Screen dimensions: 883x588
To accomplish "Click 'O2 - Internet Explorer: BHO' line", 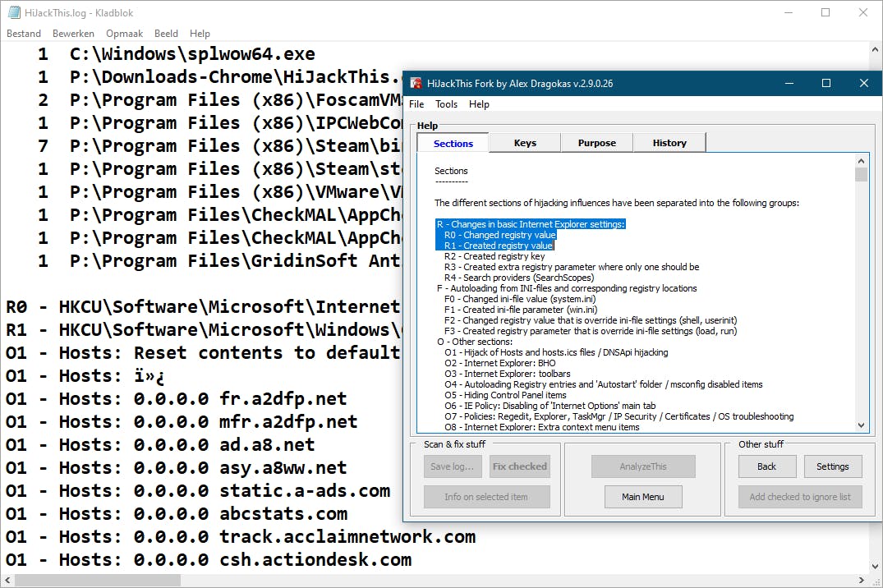I will coord(499,363).
